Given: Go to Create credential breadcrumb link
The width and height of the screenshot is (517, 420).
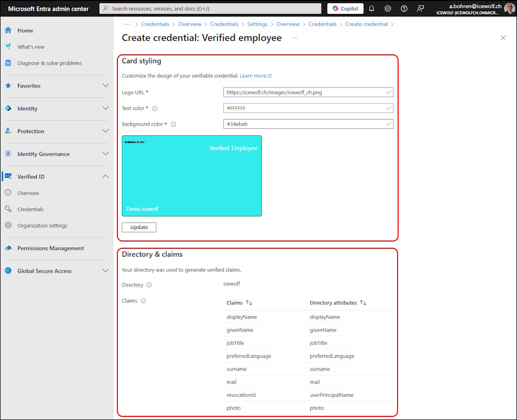Looking at the screenshot, I should coord(367,24).
